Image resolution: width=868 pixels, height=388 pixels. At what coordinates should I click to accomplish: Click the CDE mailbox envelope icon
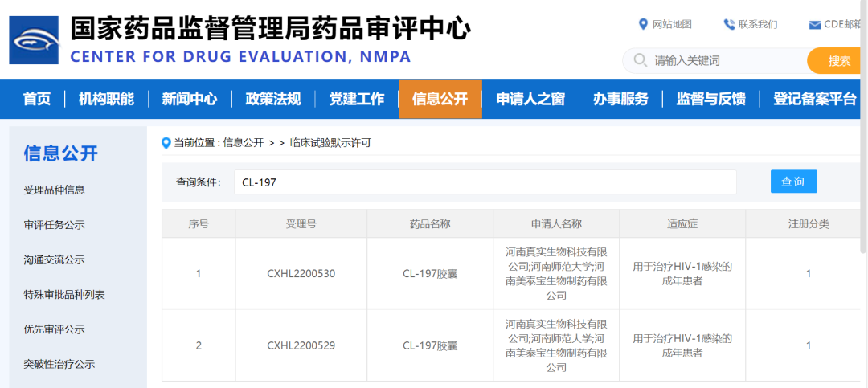(x=815, y=24)
